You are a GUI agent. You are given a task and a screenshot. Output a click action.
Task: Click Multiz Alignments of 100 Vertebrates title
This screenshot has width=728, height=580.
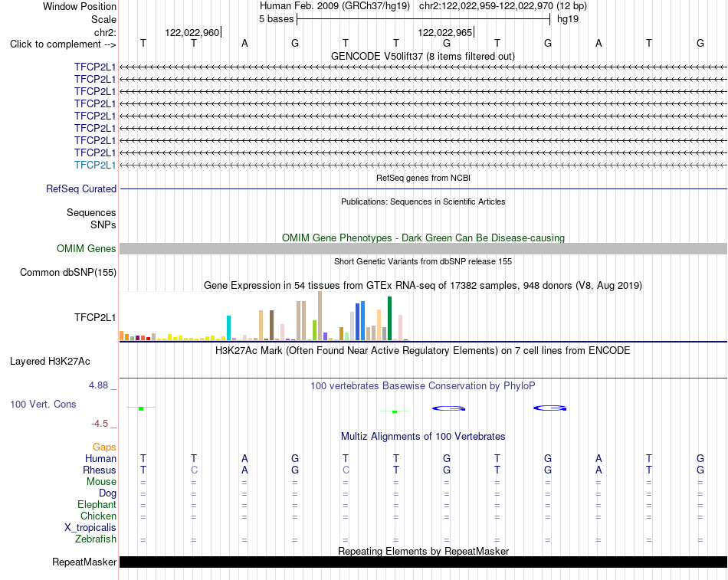423,436
